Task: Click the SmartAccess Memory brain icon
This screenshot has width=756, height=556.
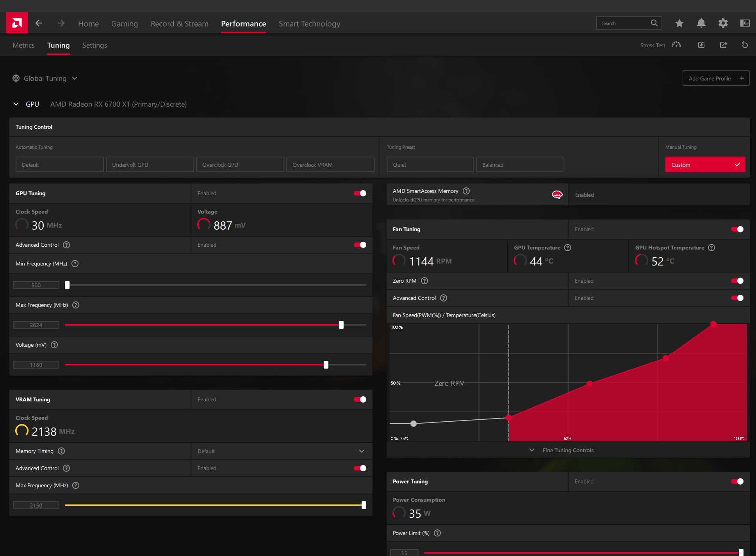Action: pos(557,194)
